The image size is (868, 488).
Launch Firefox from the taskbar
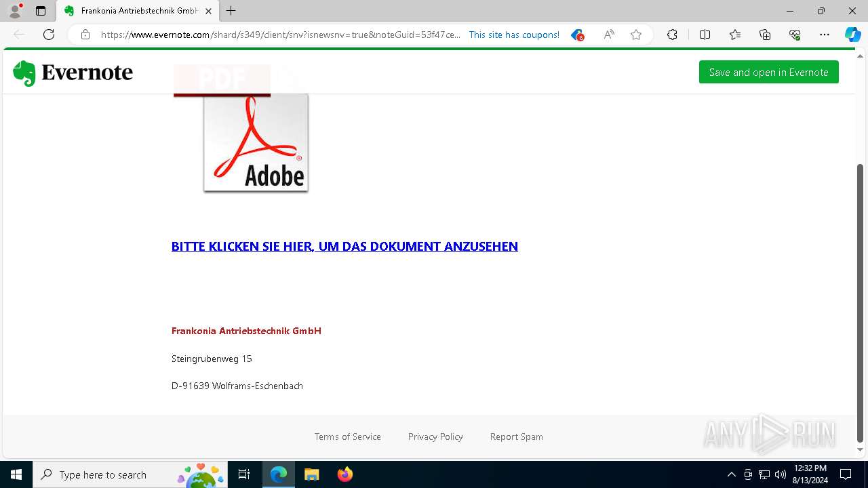(344, 474)
